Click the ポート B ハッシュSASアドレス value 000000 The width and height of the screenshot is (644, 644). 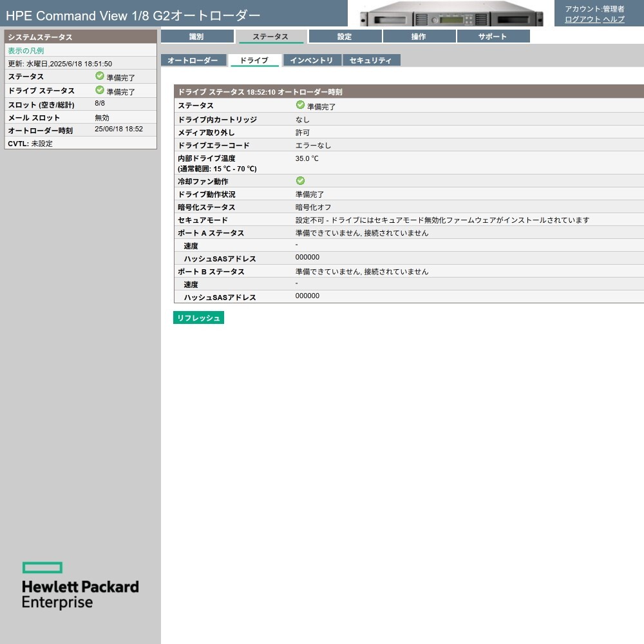[x=307, y=296]
